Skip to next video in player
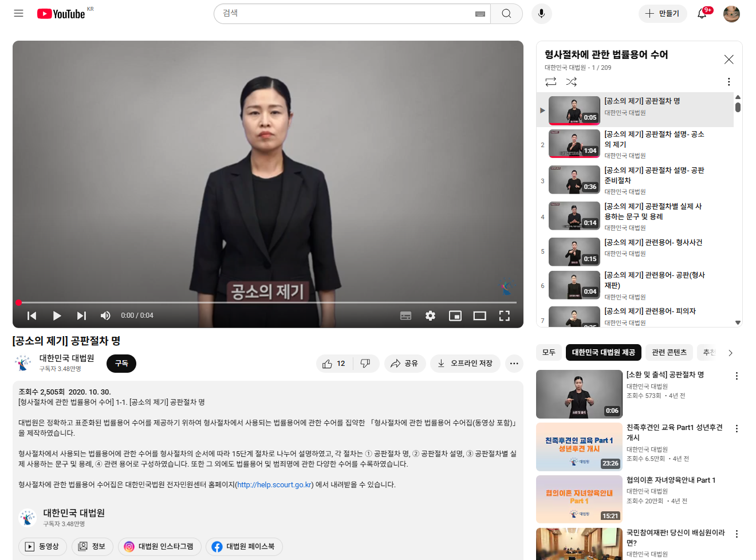Viewport: 756px width, 560px height. click(x=81, y=316)
